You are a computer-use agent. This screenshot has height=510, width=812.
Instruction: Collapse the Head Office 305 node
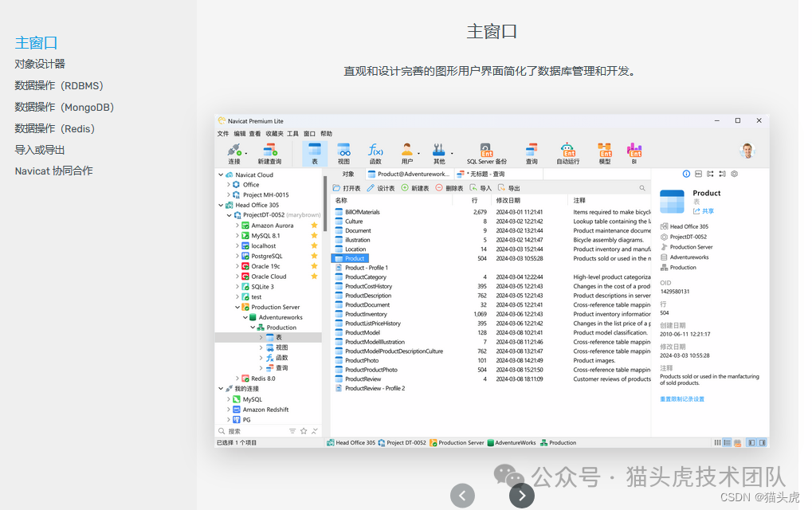click(221, 205)
